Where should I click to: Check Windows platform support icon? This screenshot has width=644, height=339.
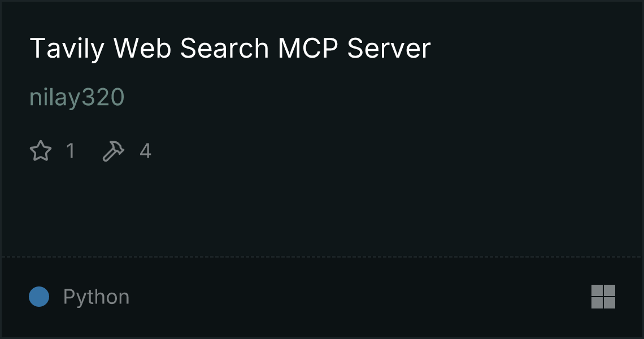tap(603, 297)
